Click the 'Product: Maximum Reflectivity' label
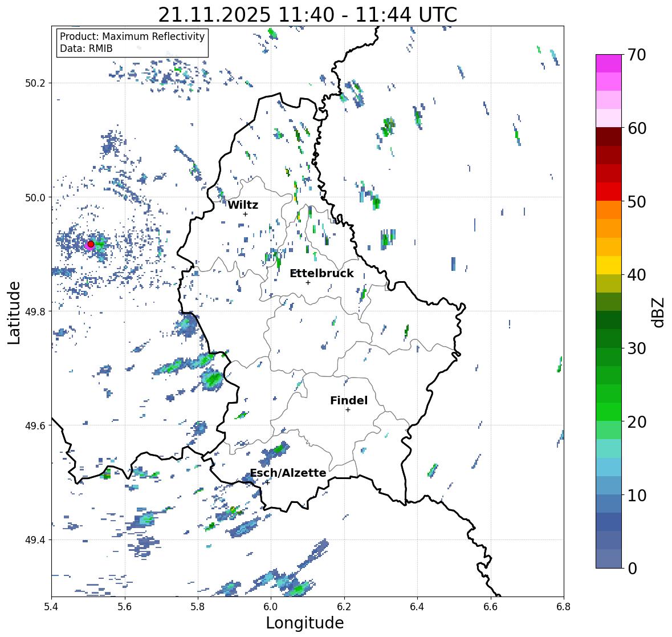 coord(132,36)
